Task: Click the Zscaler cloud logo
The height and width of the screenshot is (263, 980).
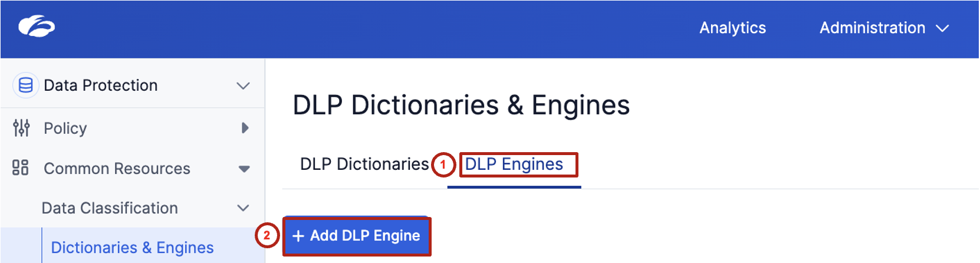Action: click(37, 27)
